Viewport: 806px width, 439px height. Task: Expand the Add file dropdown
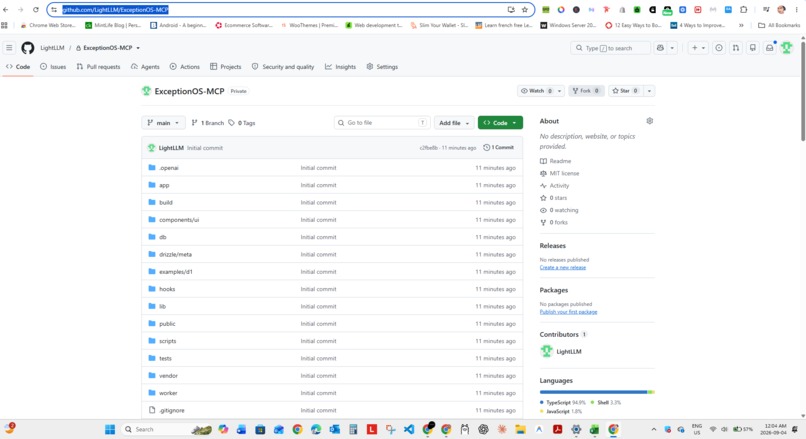tap(454, 123)
